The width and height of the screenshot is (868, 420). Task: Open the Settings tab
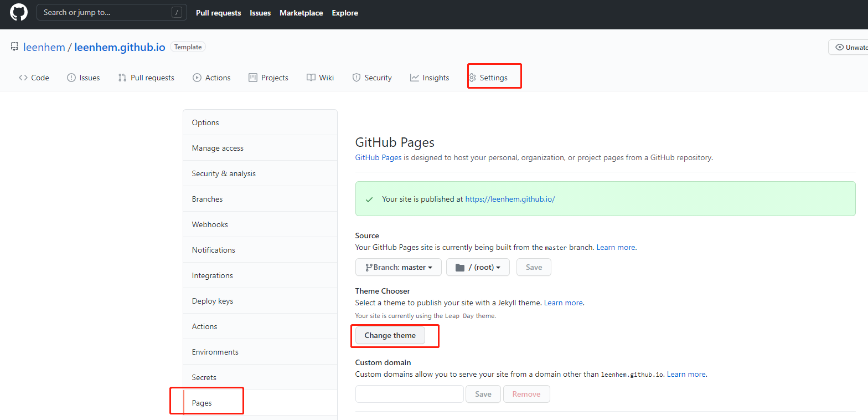pyautogui.click(x=488, y=78)
